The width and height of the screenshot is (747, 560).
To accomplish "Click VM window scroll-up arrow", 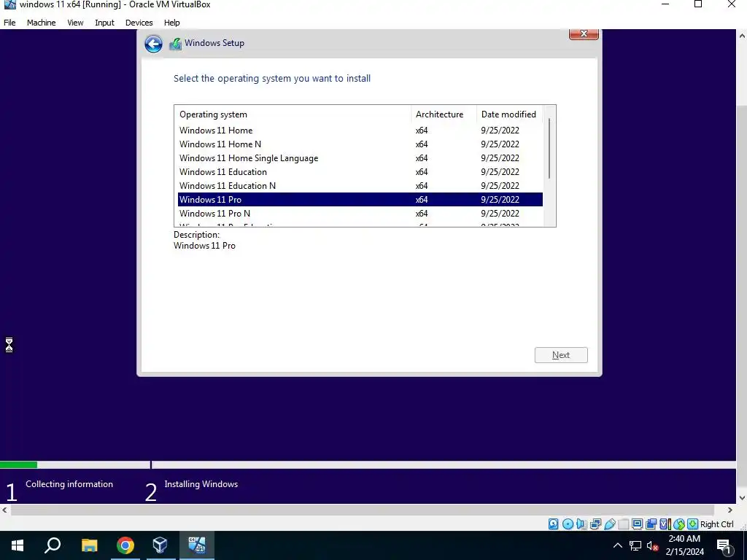I will (742, 36).
